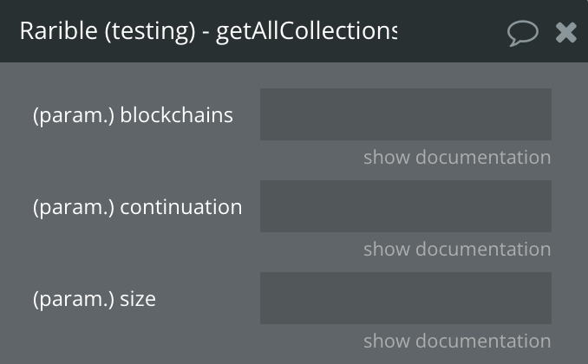Click the "(param.) blockchains" label
Viewport: 588px width, 364px height.
pos(133,115)
